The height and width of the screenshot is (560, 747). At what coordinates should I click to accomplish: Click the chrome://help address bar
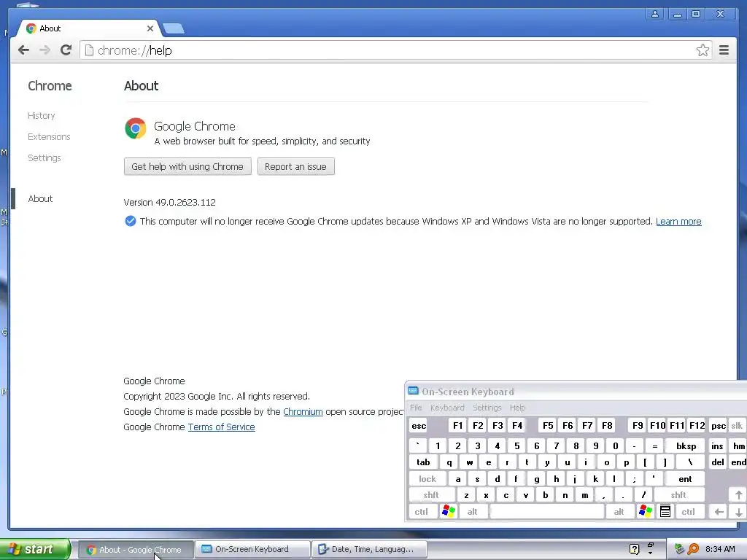point(395,50)
